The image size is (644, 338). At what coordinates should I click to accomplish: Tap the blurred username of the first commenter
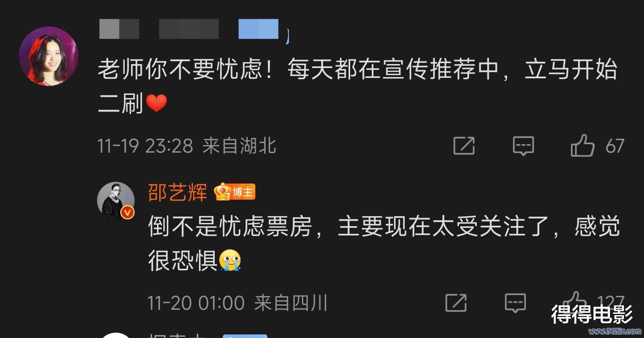(159, 29)
